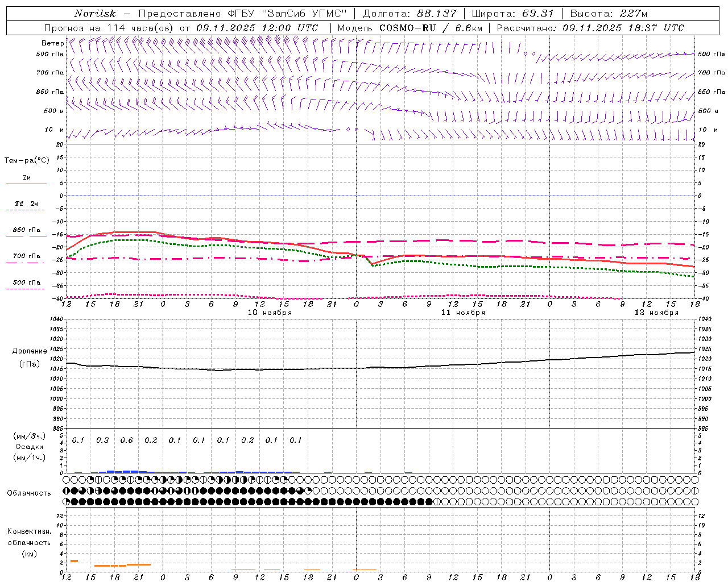728x582 pixels.
Task: Click orange convective cloud bar near 2.5 km
Action: coord(74,561)
